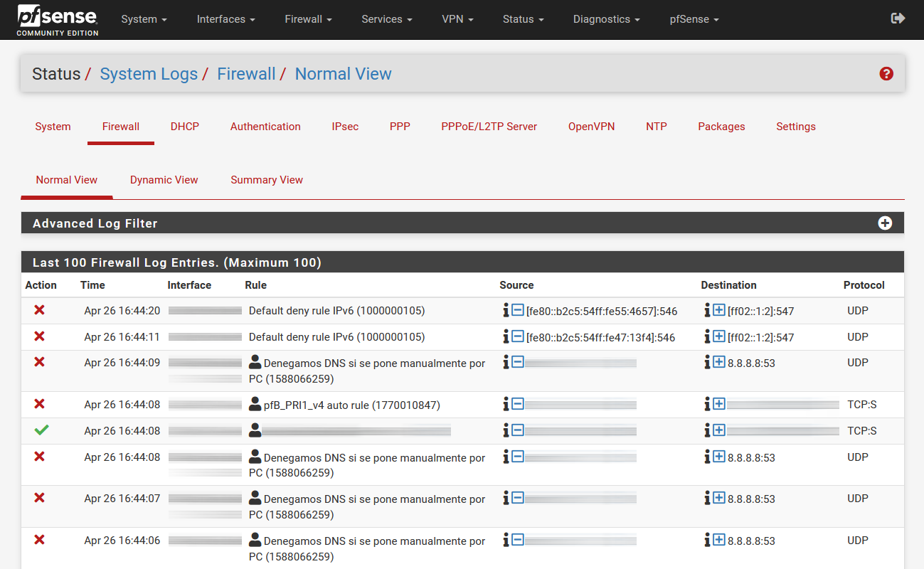This screenshot has width=924, height=569.
Task: Open the Services dropdown menu
Action: (x=386, y=19)
